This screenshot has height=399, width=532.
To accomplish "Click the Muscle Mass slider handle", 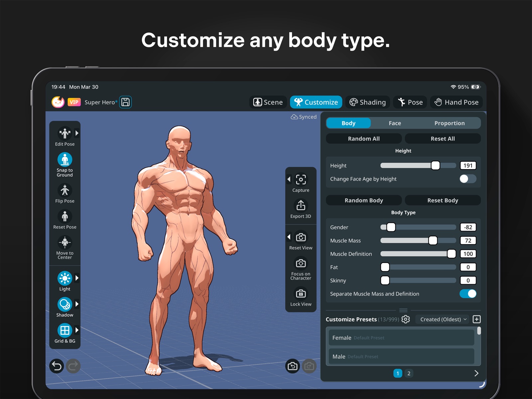I will click(433, 241).
